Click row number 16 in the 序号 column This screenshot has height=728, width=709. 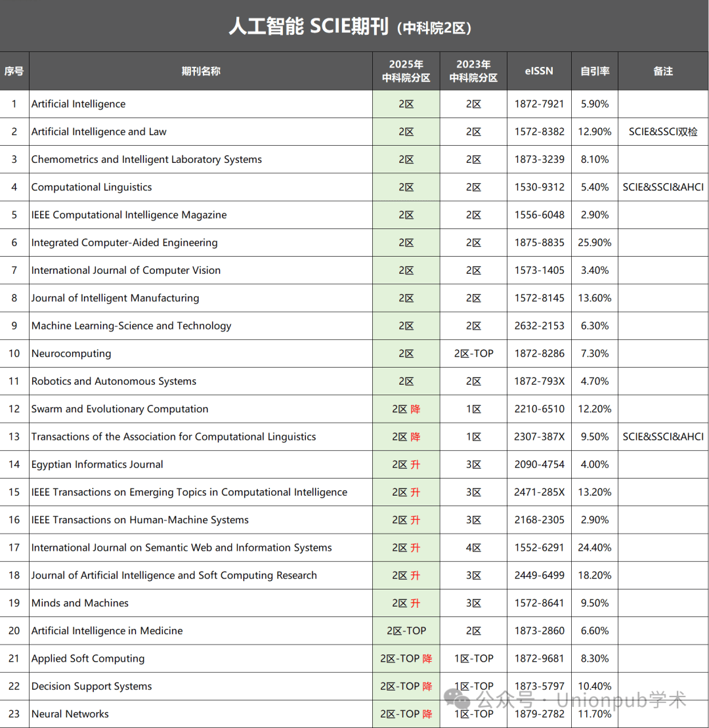click(x=14, y=520)
